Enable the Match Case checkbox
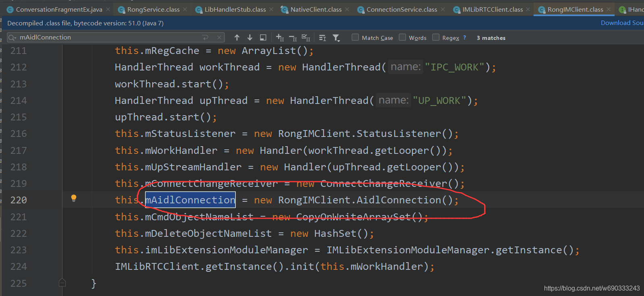Screen dimensions: 644x296 point(355,37)
